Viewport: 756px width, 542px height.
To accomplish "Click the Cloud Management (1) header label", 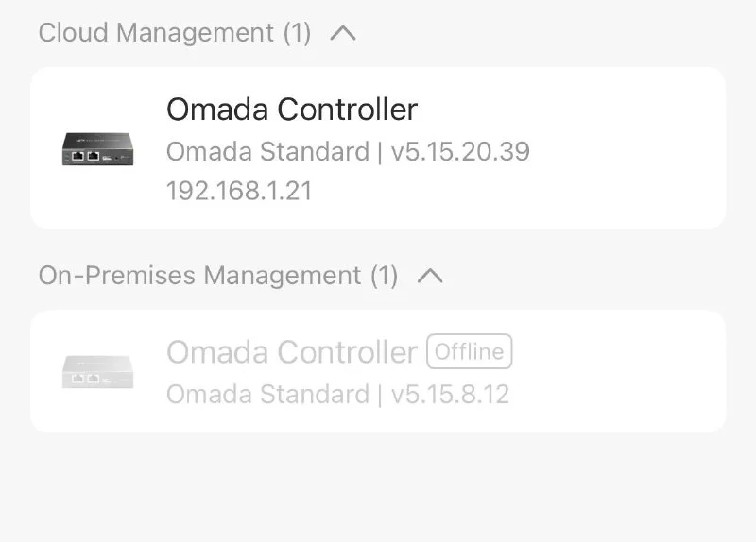I will 156,33.
